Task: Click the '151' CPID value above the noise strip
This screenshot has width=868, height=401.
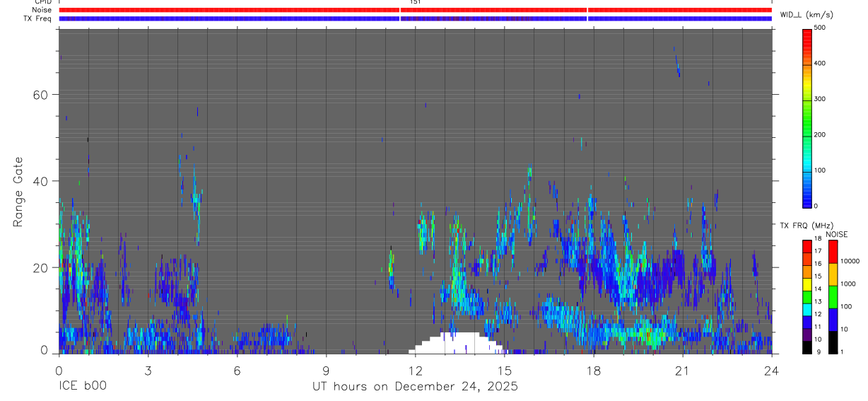Action: pyautogui.click(x=416, y=2)
